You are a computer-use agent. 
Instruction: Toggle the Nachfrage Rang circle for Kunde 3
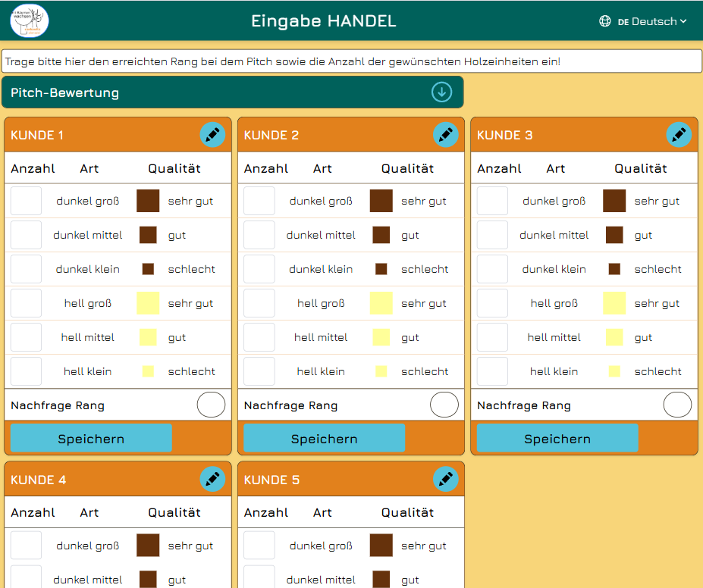pos(677,405)
